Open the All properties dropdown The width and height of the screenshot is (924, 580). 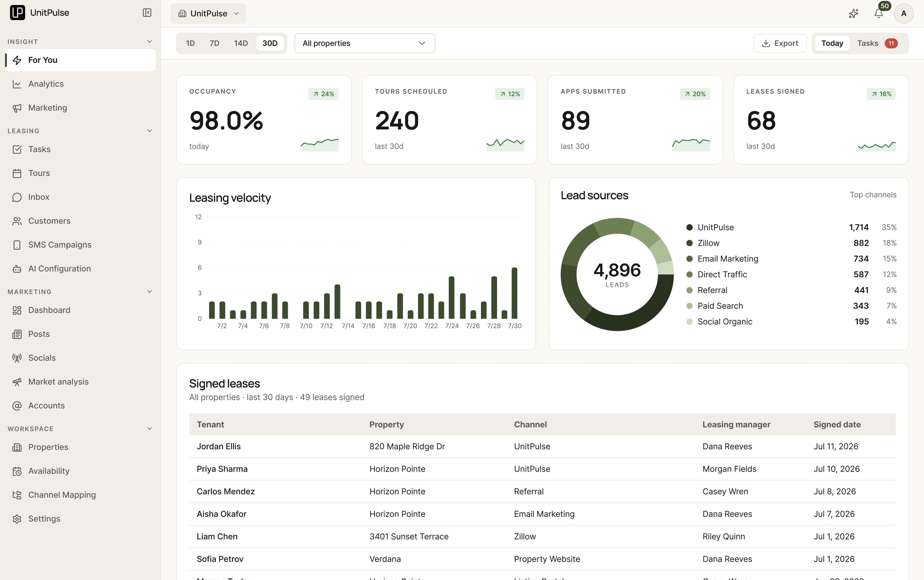pyautogui.click(x=365, y=43)
